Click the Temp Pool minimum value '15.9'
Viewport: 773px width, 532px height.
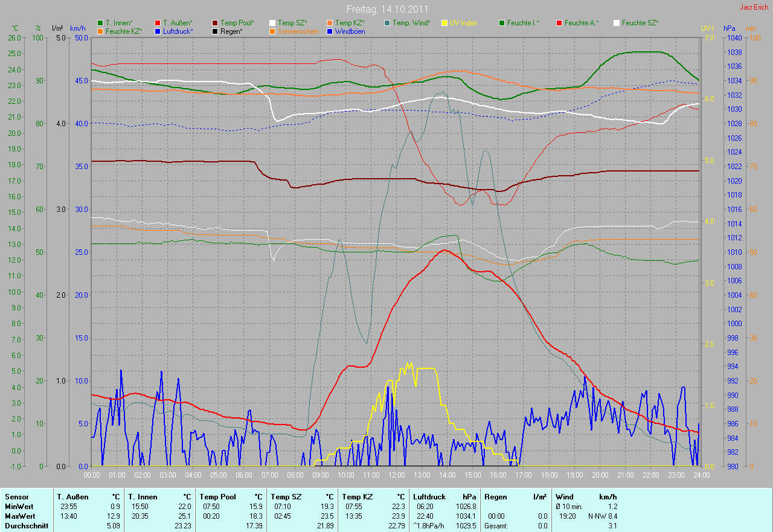(256, 507)
